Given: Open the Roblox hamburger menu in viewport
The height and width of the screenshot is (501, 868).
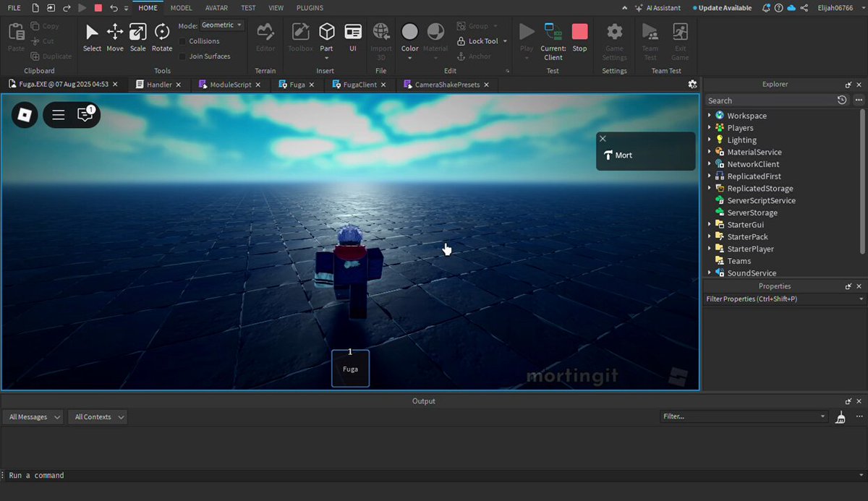Looking at the screenshot, I should (x=59, y=115).
